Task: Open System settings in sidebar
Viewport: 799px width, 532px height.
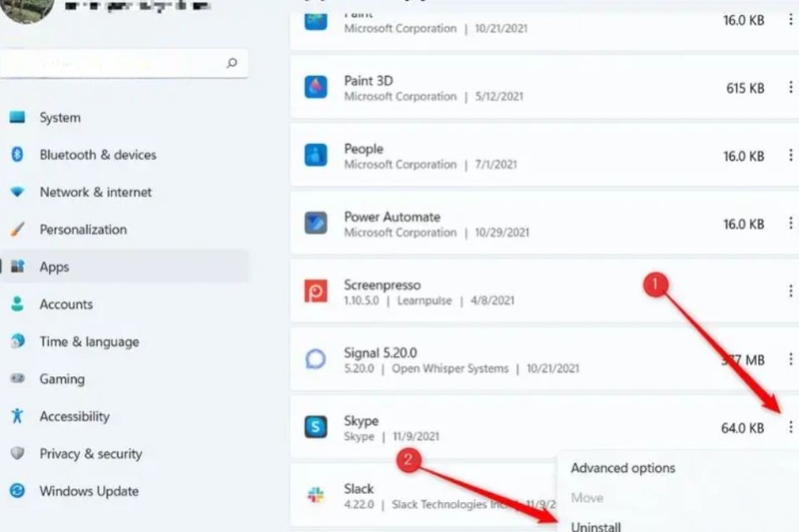Action: click(60, 118)
